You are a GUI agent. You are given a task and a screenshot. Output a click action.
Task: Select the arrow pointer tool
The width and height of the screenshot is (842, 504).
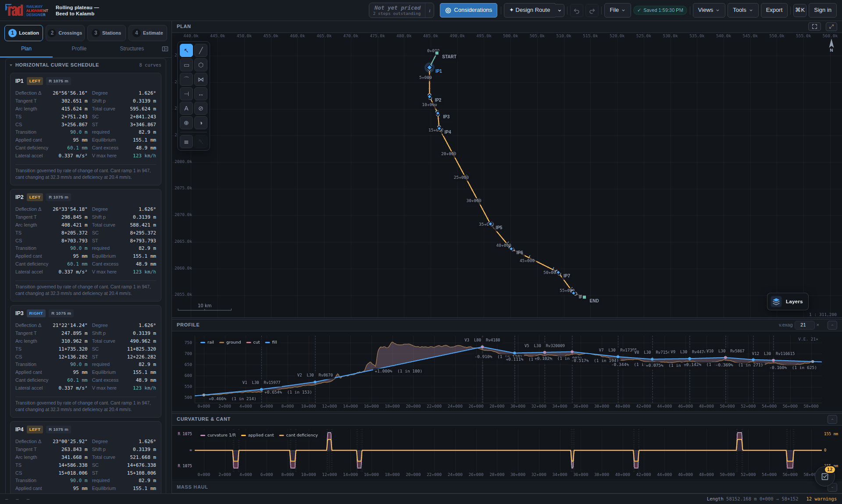tap(186, 50)
